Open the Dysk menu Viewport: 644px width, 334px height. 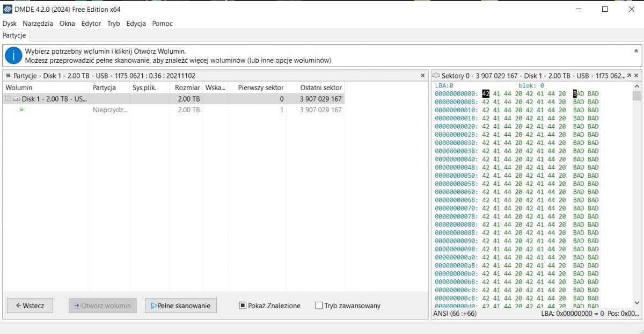coord(10,24)
